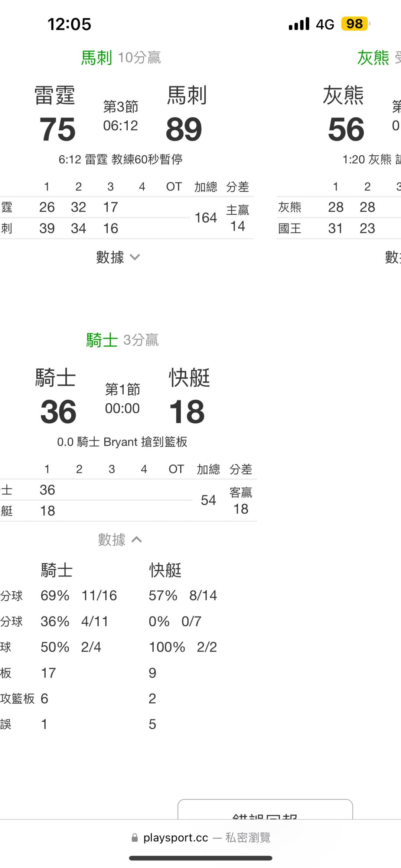The height and width of the screenshot is (868, 401).
Task: Tap the home indicator bar at bottom
Action: click(x=200, y=858)
